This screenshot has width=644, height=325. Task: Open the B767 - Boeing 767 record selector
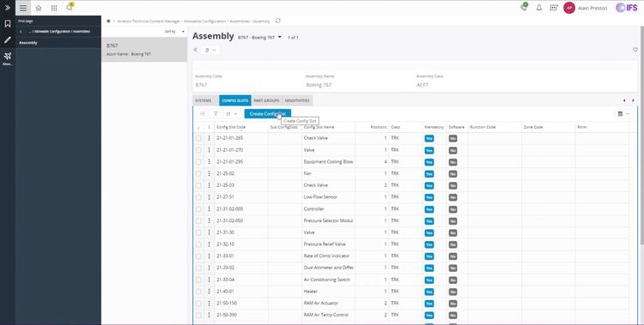coord(259,38)
